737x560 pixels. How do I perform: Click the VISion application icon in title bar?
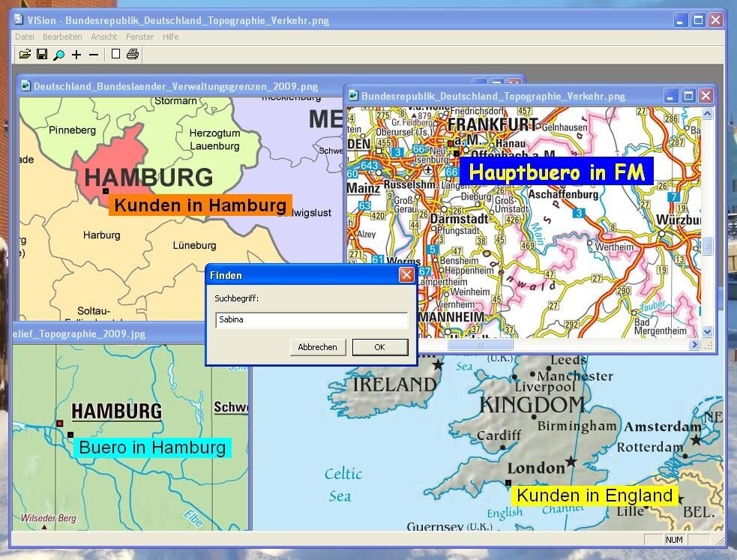pyautogui.click(x=18, y=19)
